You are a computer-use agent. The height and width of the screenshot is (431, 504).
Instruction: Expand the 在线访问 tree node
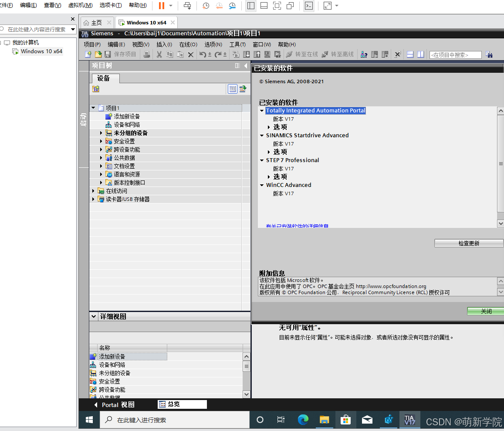click(x=93, y=191)
